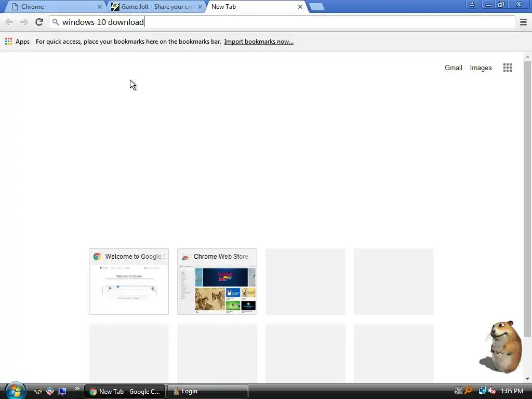Close the Game Jolt tab
Viewport: 532px width, 399px height.
(200, 7)
